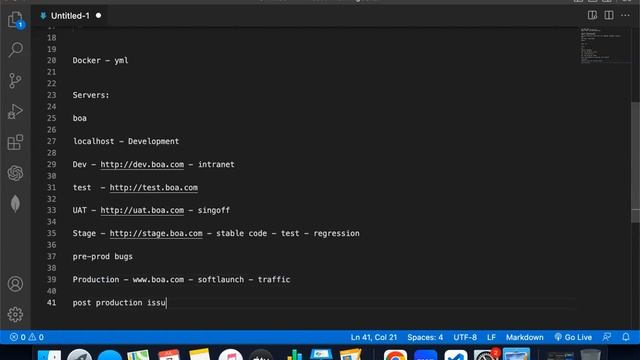The height and width of the screenshot is (360, 640).
Task: Click 'www.boa.com' on the Production line
Action: point(158,280)
